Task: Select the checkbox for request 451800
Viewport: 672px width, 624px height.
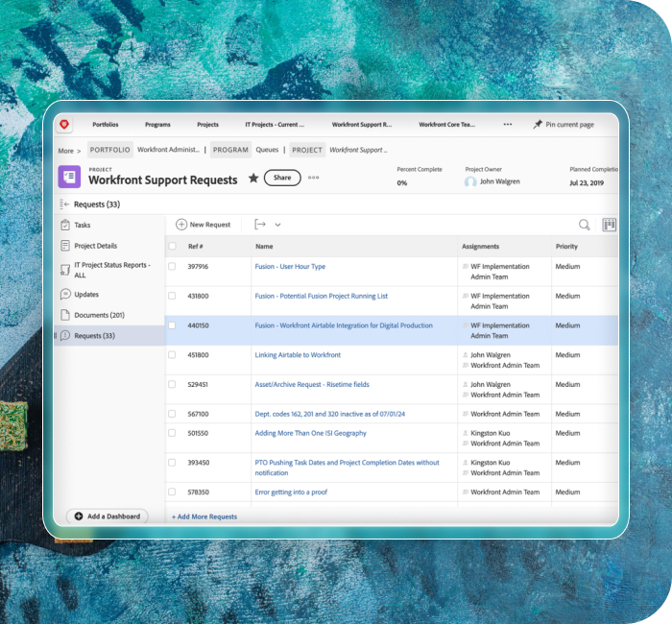Action: click(x=172, y=355)
